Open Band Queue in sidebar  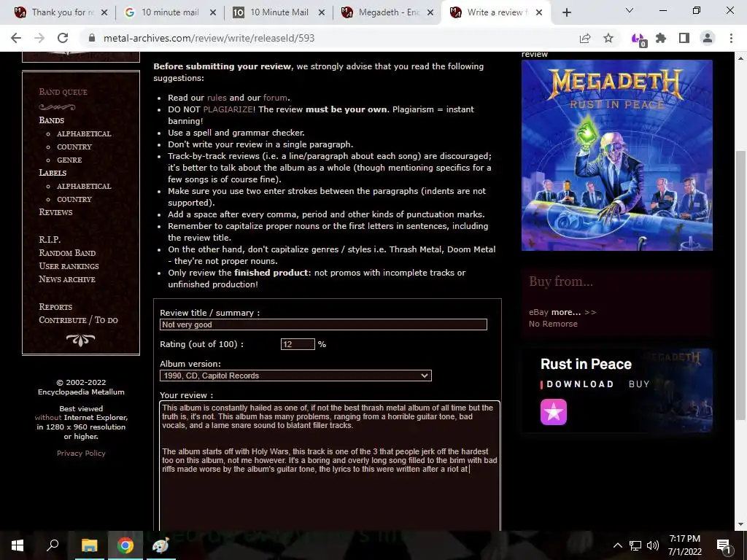click(63, 92)
